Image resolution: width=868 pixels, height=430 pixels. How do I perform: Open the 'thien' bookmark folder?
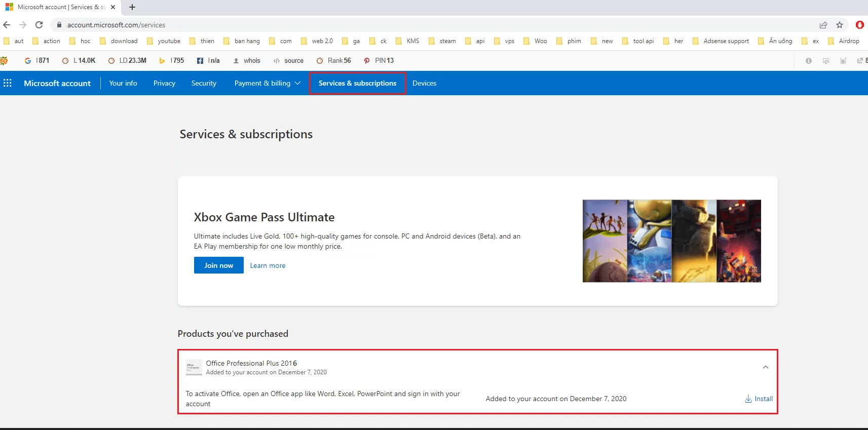coord(202,41)
